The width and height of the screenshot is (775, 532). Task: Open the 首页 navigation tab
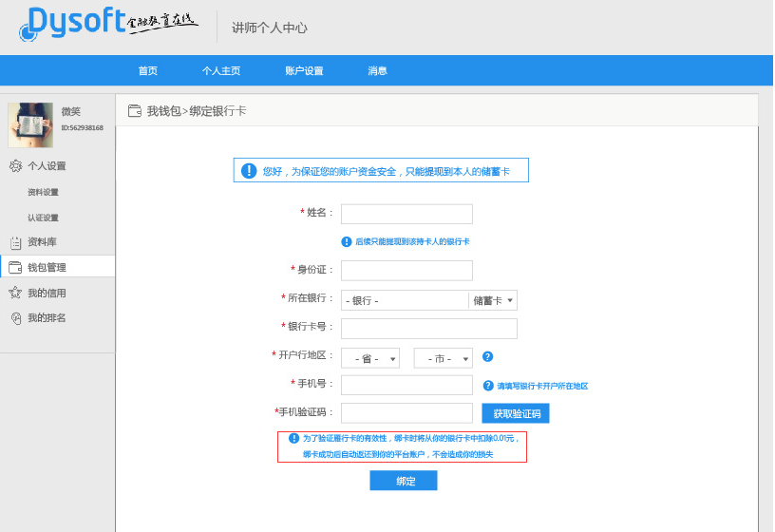[147, 70]
